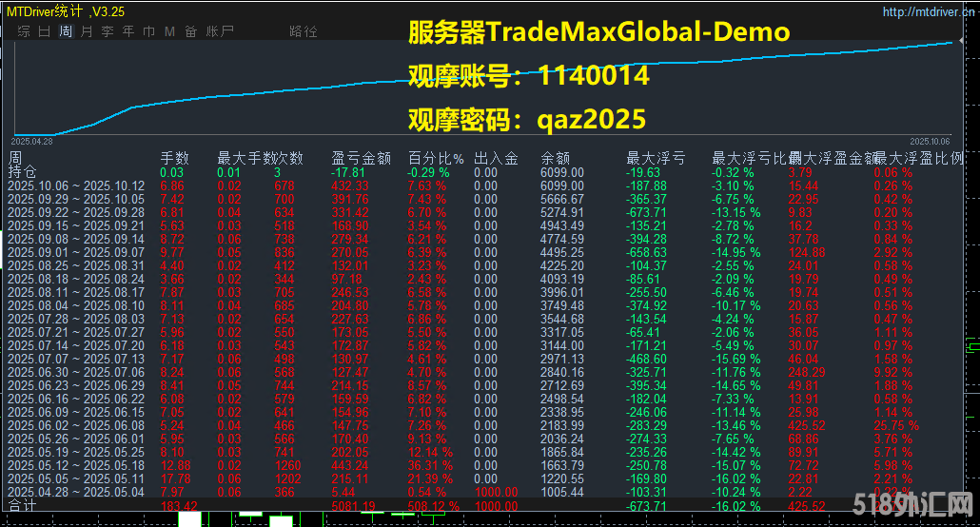Screen dimensions: 980x527
Task: Click chart start date 2025.04.28 label
Action: 32,142
